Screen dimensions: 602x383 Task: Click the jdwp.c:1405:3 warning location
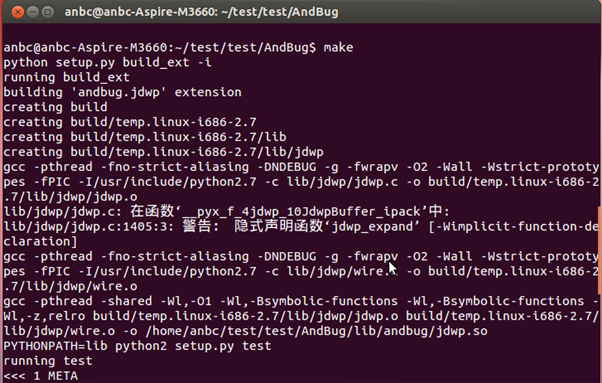(89, 227)
